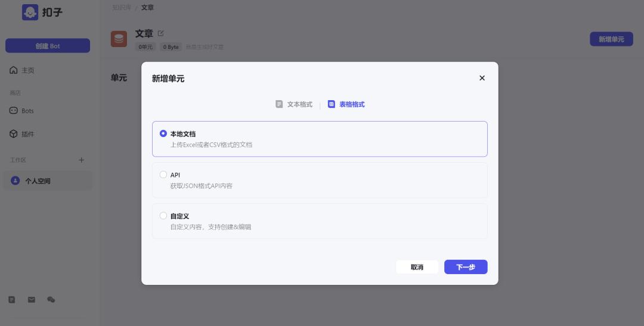Click the 扣子 logo icon
The width and height of the screenshot is (644, 326).
tap(30, 13)
